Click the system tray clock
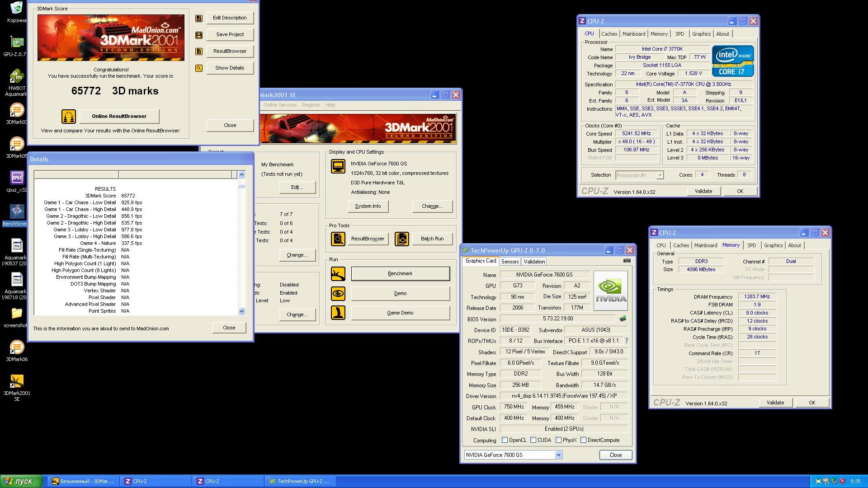 855,482
